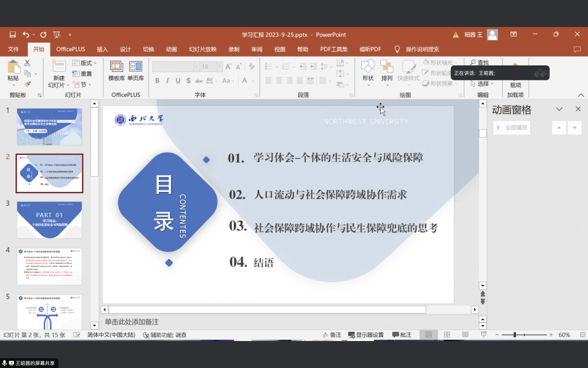
Task: Click the 形状 shapes gallery icon
Action: [x=367, y=71]
